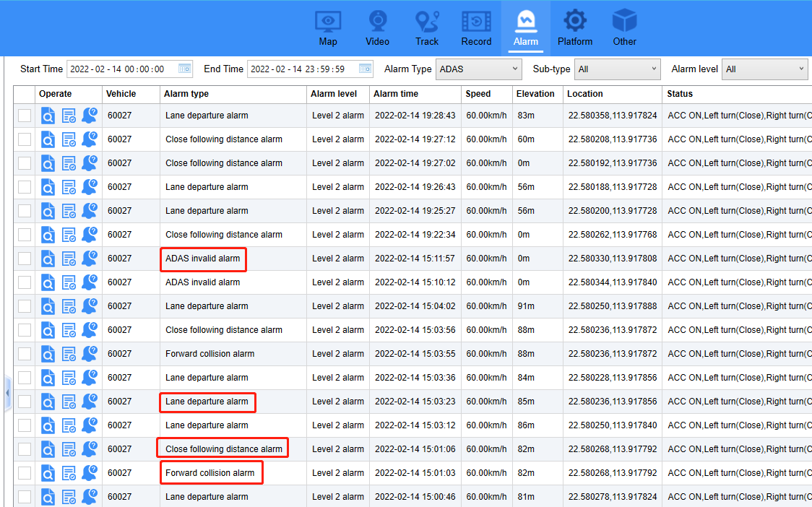
Task: Expand the Sub-type dropdown
Action: pos(617,69)
